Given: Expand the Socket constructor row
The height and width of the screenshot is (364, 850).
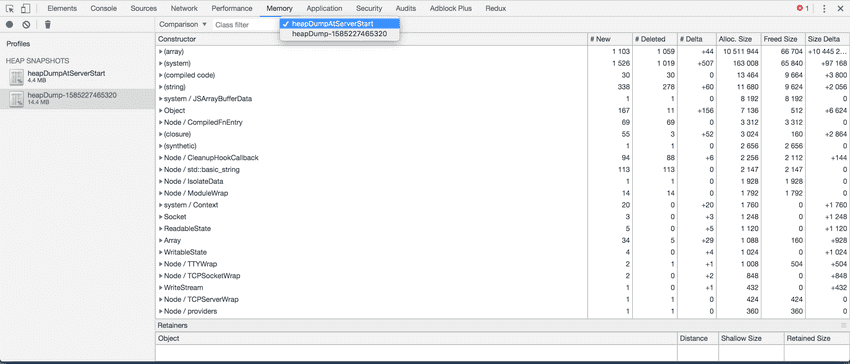Looking at the screenshot, I should (x=160, y=217).
